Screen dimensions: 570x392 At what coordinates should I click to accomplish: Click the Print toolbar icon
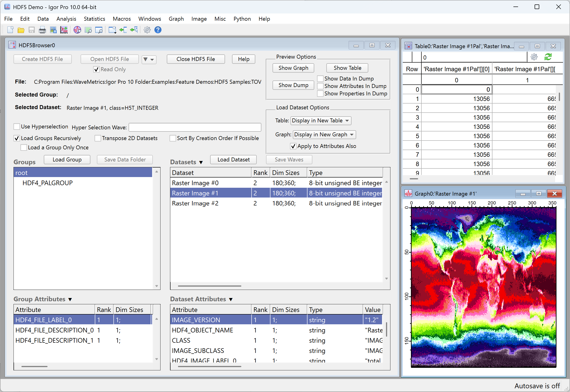[x=42, y=30]
